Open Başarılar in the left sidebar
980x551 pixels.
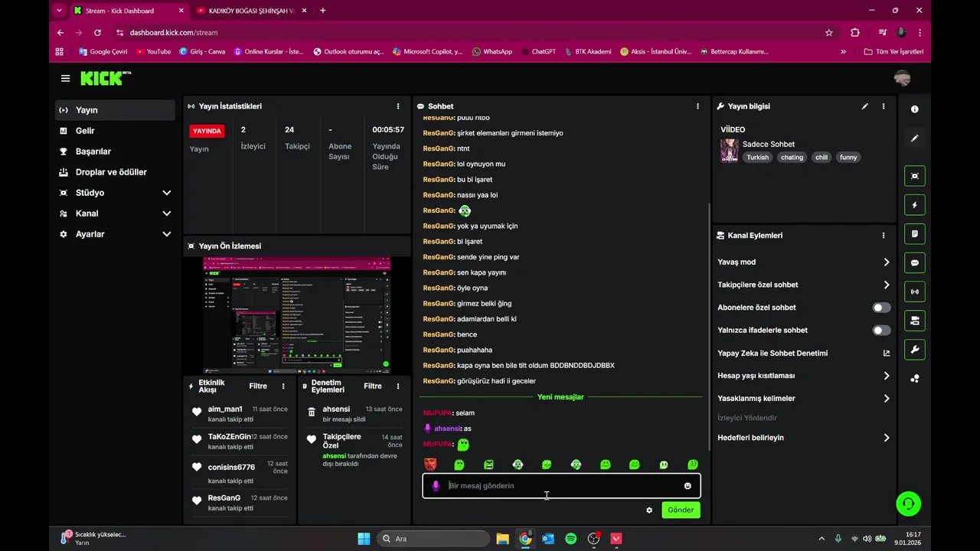tap(115, 152)
